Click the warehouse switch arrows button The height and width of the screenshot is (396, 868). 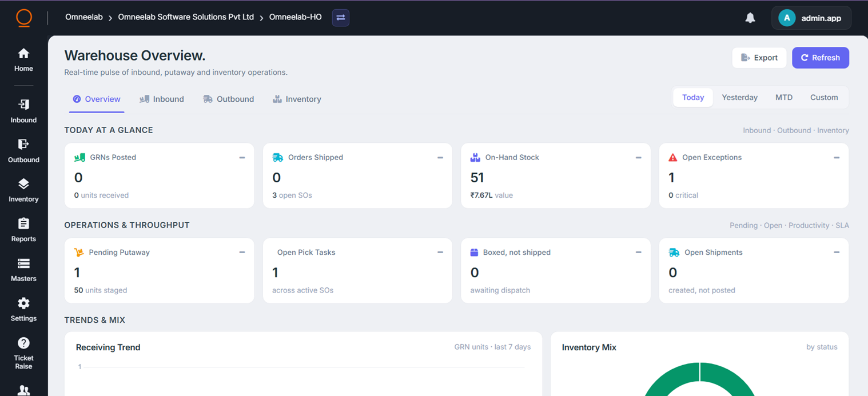tap(341, 18)
